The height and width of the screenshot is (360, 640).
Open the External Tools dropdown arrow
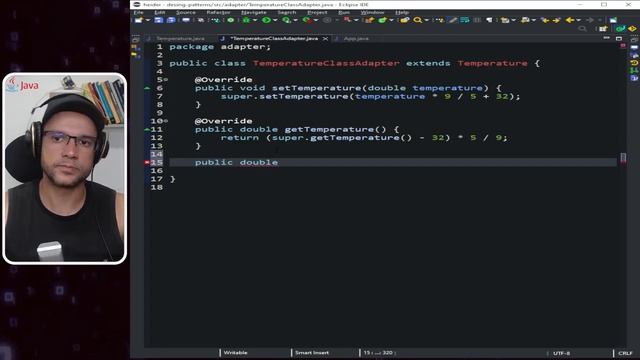click(316, 20)
